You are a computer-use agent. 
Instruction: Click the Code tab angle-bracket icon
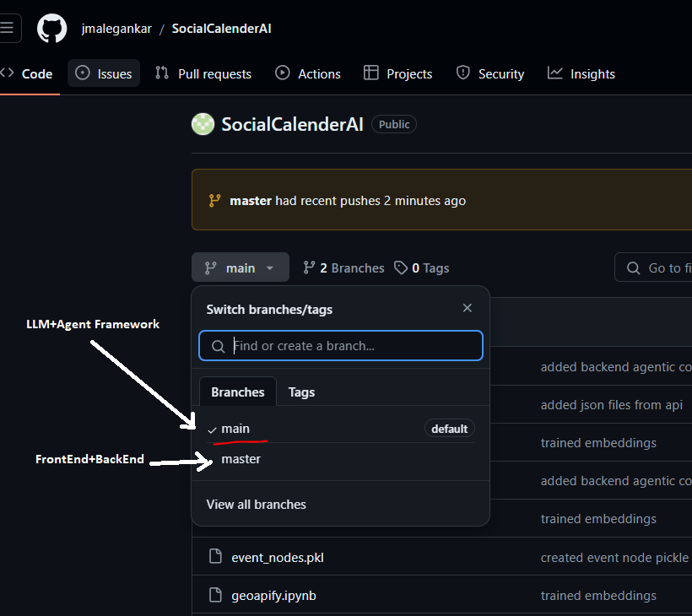[x=7, y=73]
